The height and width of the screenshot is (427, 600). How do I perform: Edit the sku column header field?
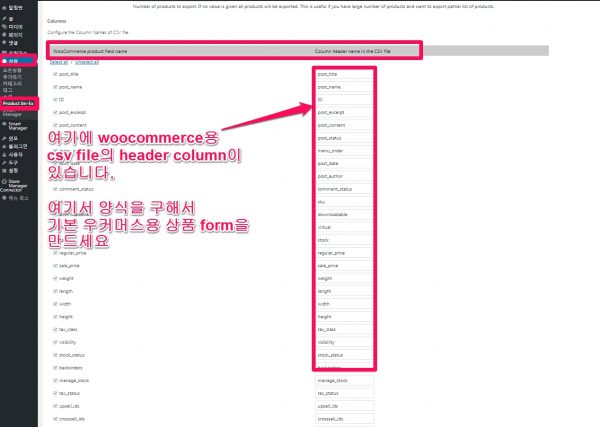(x=345, y=202)
